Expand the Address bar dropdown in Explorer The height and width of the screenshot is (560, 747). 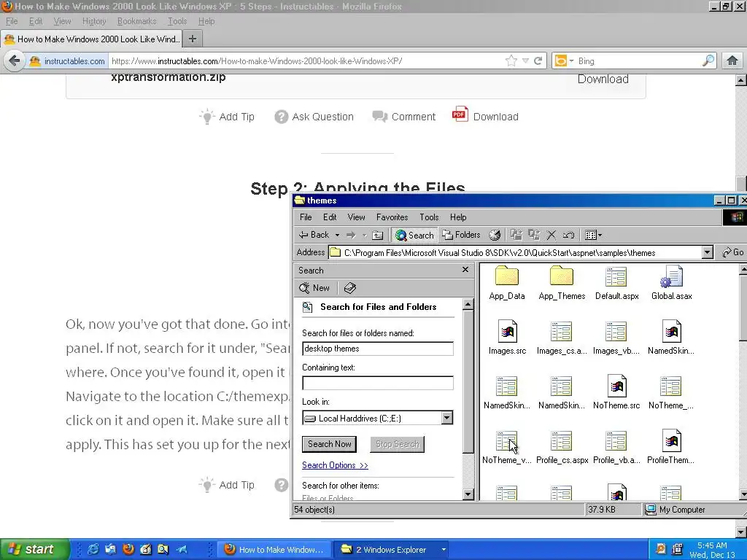point(708,252)
